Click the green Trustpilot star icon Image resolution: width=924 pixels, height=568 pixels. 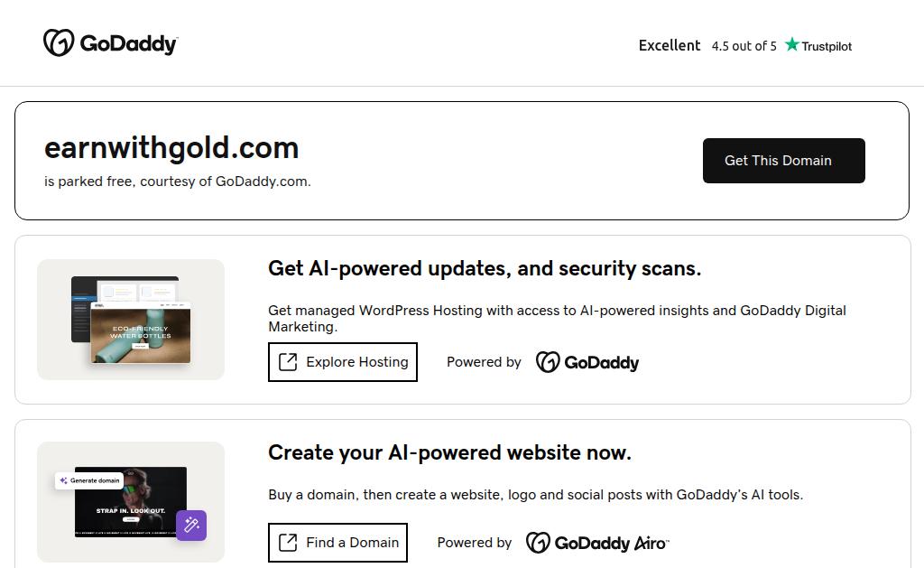792,44
